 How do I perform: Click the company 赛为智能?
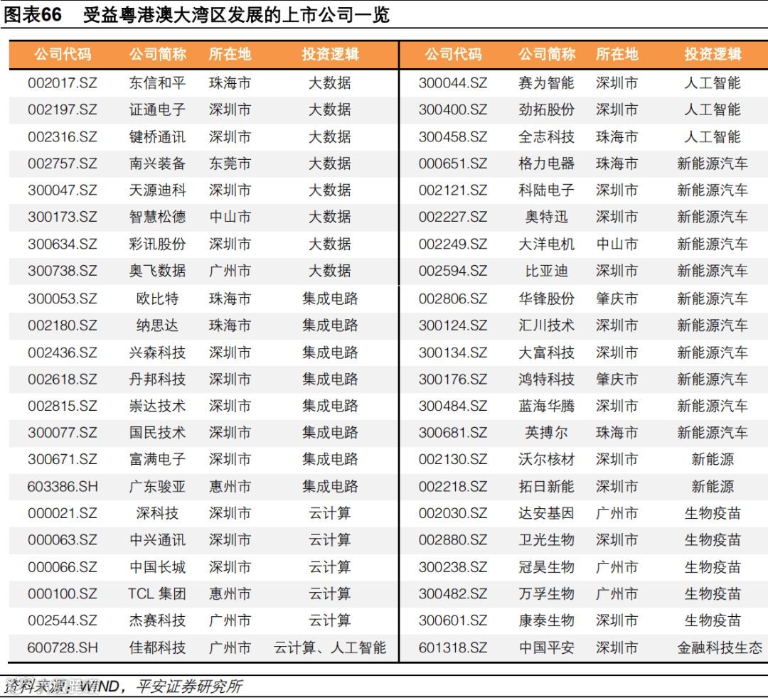point(546,82)
